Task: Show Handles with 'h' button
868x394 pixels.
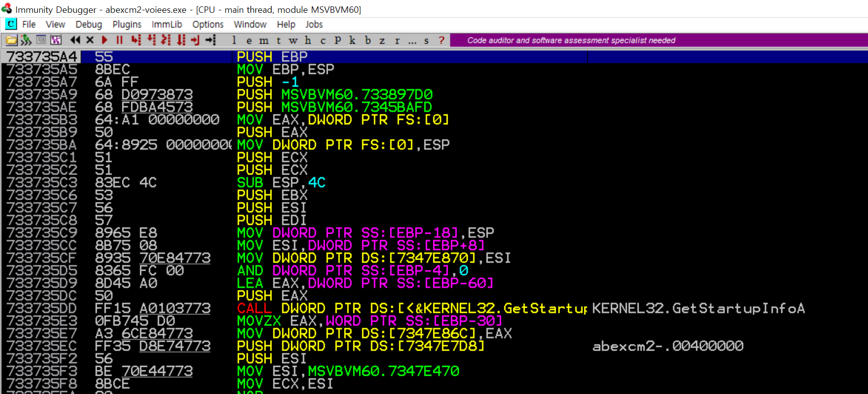Action: 308,40
